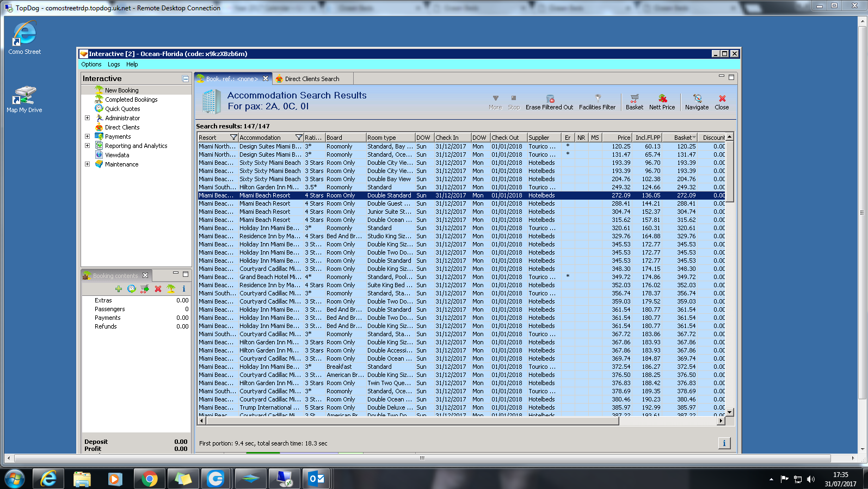This screenshot has height=489, width=868.
Task: Switch to the Book. ref. <none> tab
Action: (x=232, y=79)
